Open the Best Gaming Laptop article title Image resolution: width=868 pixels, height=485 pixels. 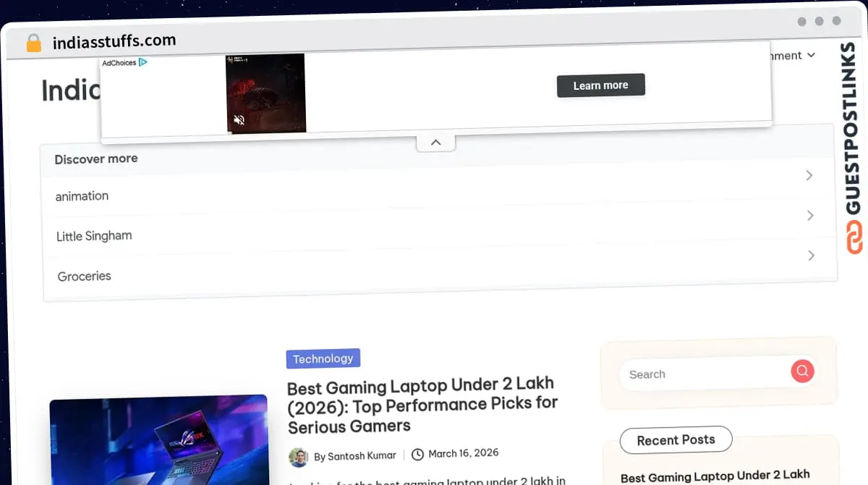(x=422, y=404)
